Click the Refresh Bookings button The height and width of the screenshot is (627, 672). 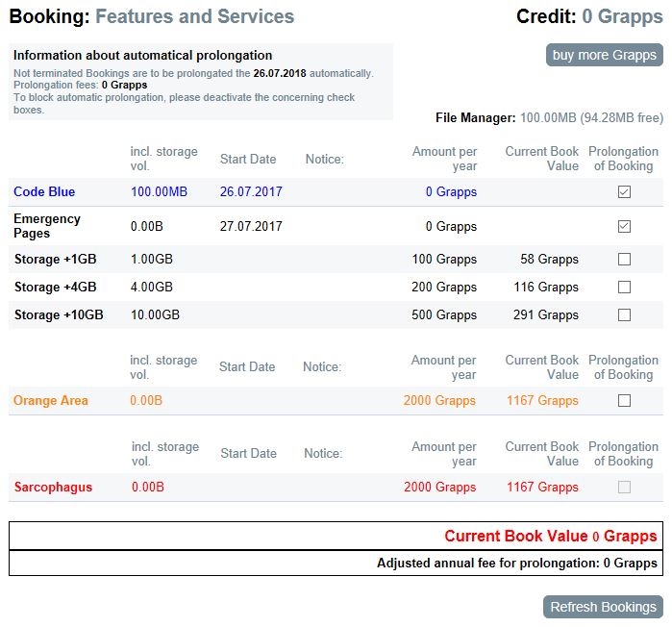603,607
